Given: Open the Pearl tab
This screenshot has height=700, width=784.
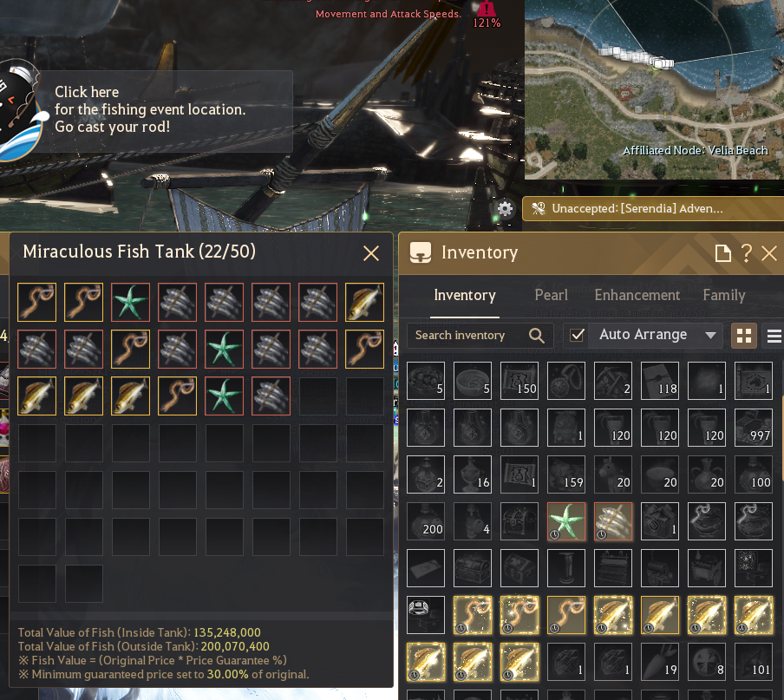Looking at the screenshot, I should pyautogui.click(x=551, y=295).
